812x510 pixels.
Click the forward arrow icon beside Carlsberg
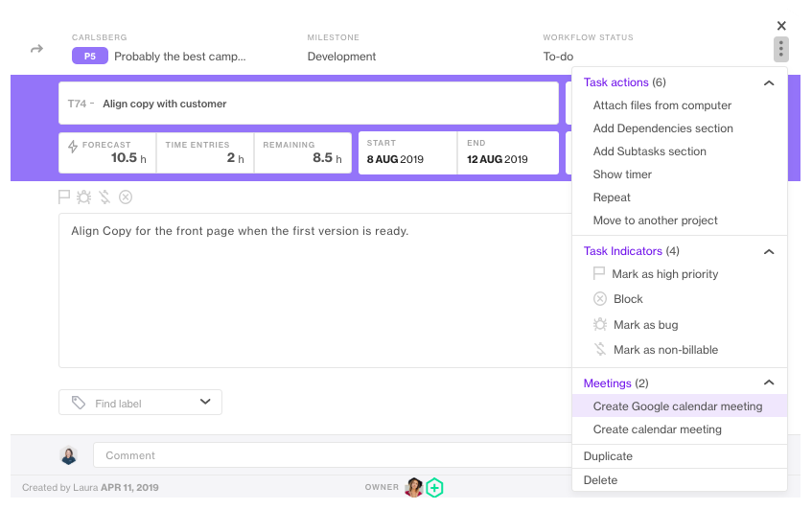tap(36, 49)
